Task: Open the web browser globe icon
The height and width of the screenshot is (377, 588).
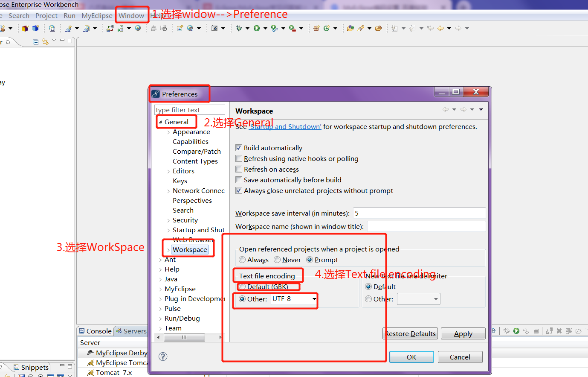Action: [138, 28]
